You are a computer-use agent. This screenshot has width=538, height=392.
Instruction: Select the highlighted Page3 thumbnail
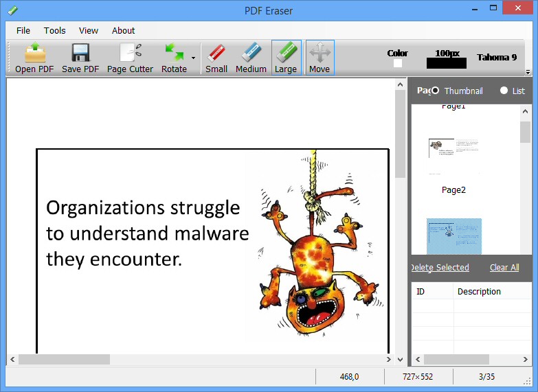pos(454,236)
